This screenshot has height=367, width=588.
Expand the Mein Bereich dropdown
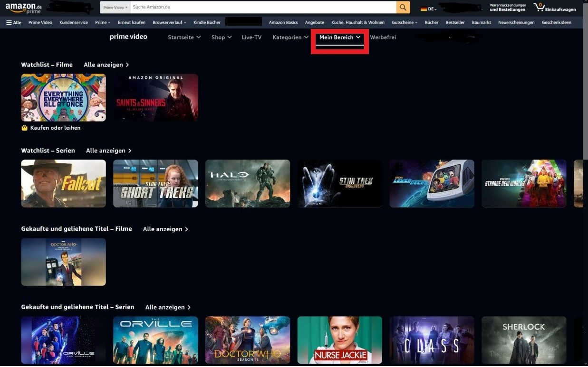pyautogui.click(x=340, y=37)
